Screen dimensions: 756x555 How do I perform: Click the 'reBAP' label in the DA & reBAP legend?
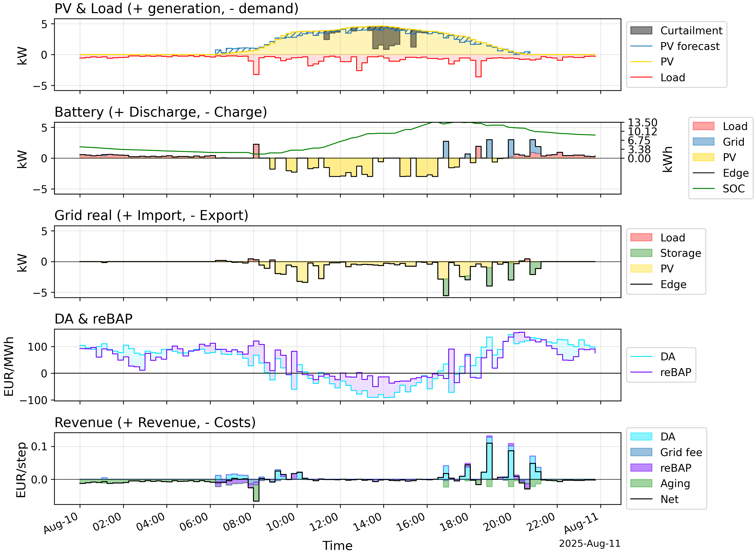click(x=676, y=372)
